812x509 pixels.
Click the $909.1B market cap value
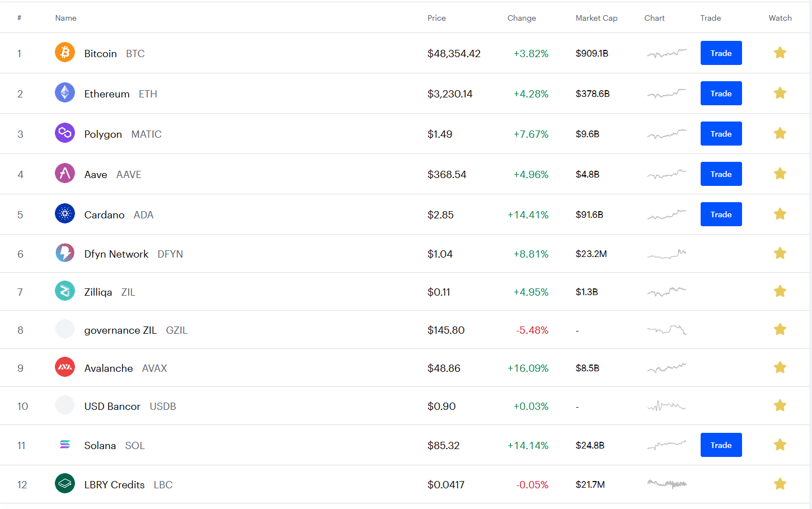pyautogui.click(x=592, y=54)
